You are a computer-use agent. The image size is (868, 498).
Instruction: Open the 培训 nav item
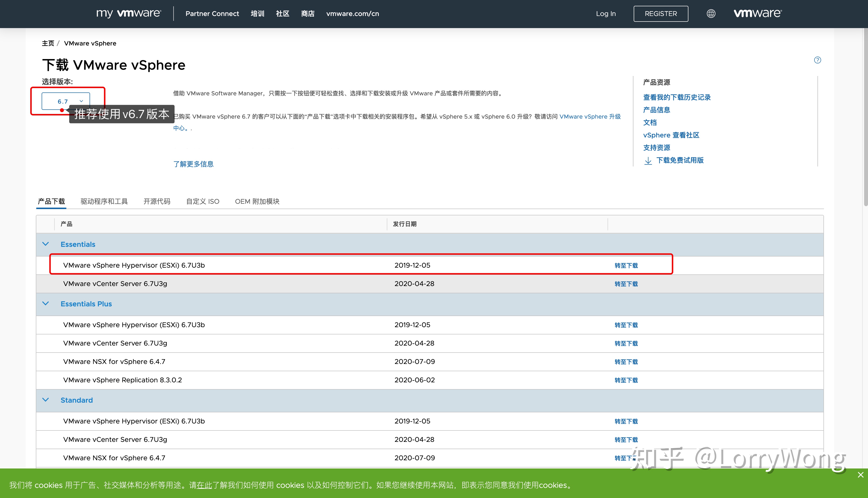pos(257,14)
